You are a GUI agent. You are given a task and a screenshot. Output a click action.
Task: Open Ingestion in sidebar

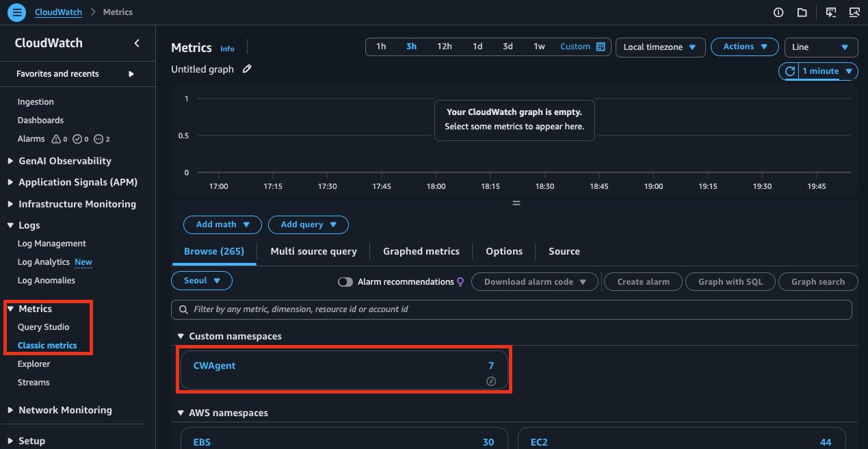[36, 102]
